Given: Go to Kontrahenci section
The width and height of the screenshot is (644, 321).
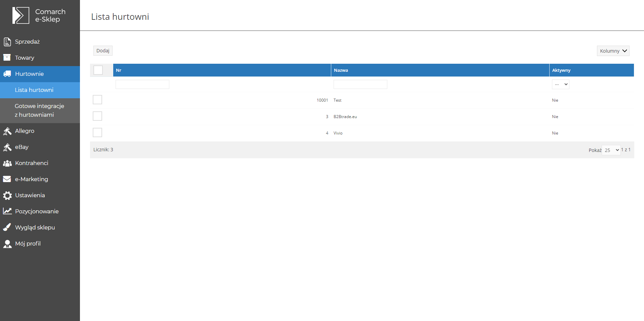Looking at the screenshot, I should (40, 163).
